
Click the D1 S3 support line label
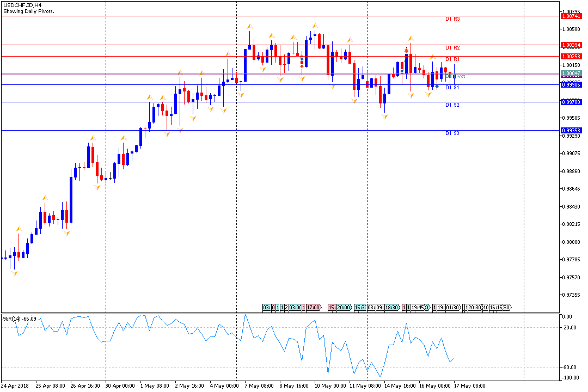452,133
